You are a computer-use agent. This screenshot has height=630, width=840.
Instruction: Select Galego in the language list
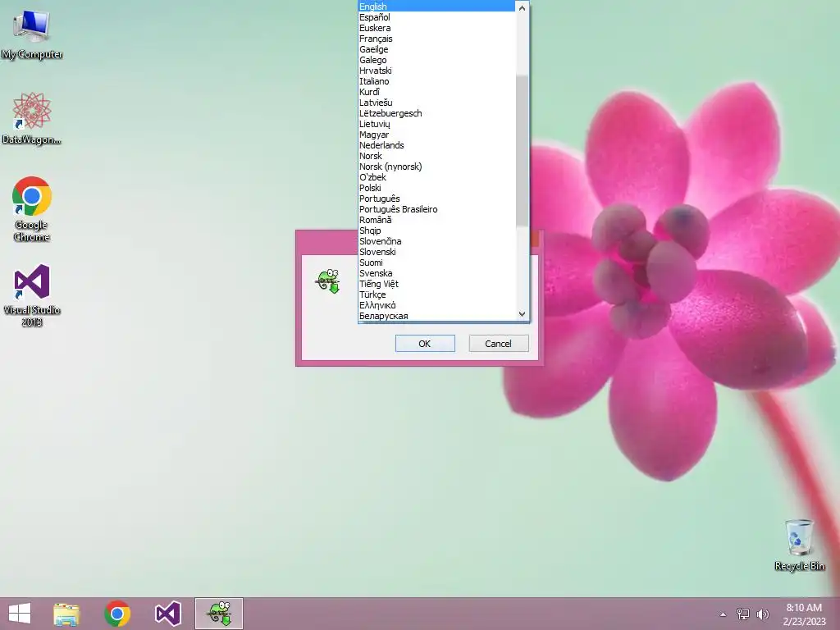[436, 60]
